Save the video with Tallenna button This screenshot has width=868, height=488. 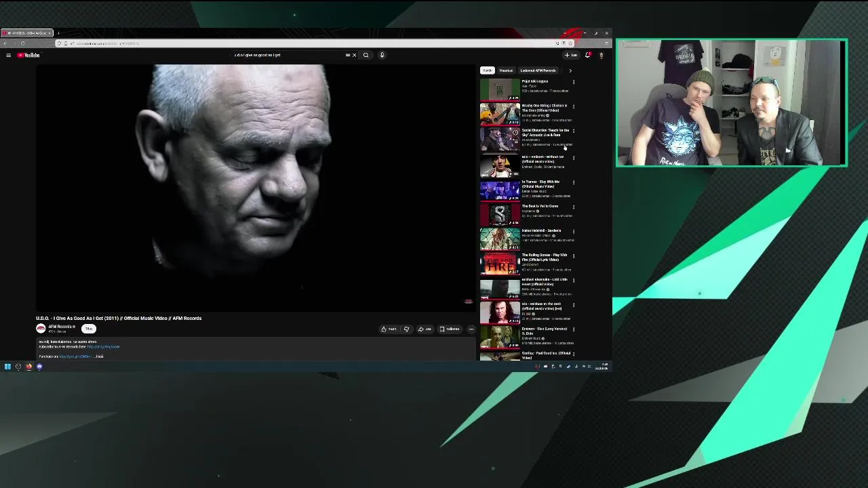[450, 329]
